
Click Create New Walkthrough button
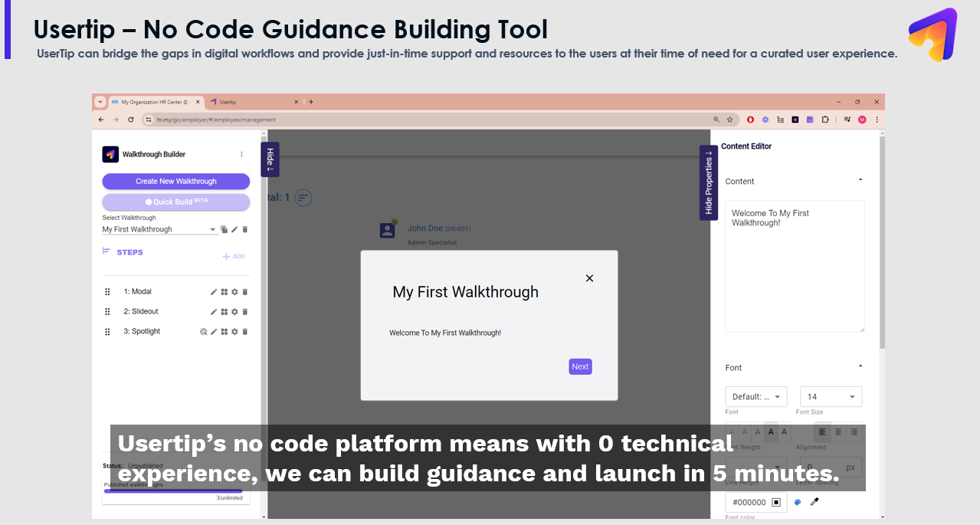click(176, 182)
